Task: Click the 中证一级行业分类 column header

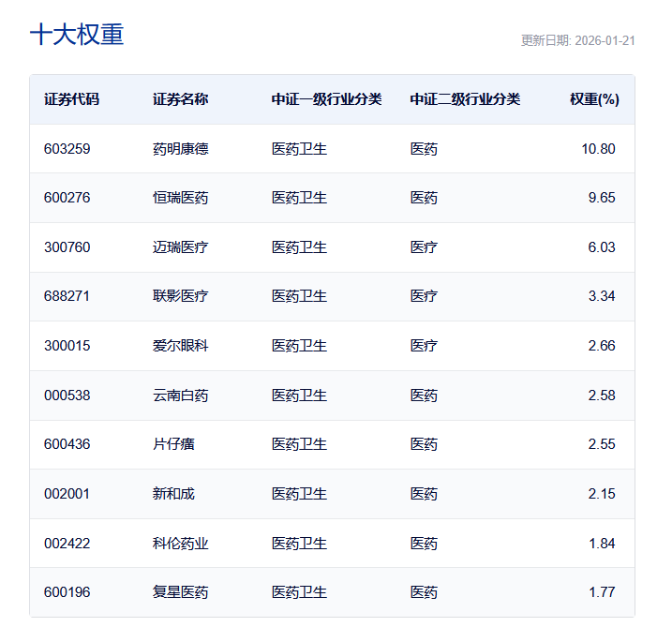Action: tap(326, 99)
